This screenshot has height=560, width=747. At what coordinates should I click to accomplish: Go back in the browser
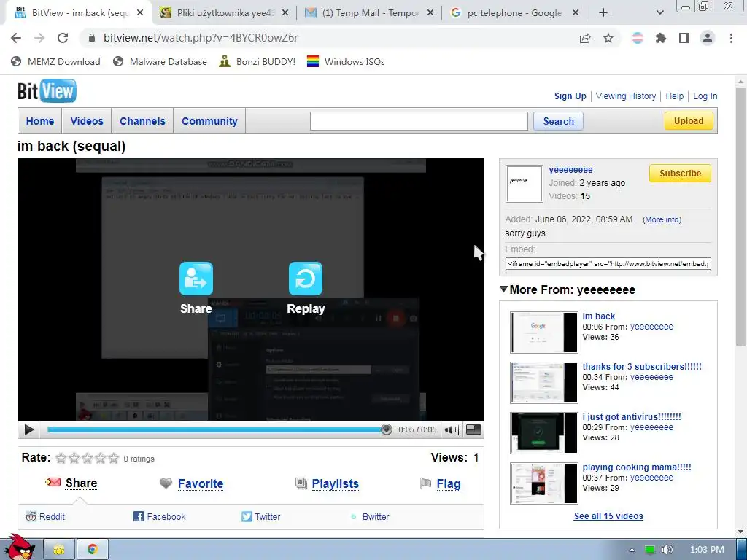[x=16, y=38]
